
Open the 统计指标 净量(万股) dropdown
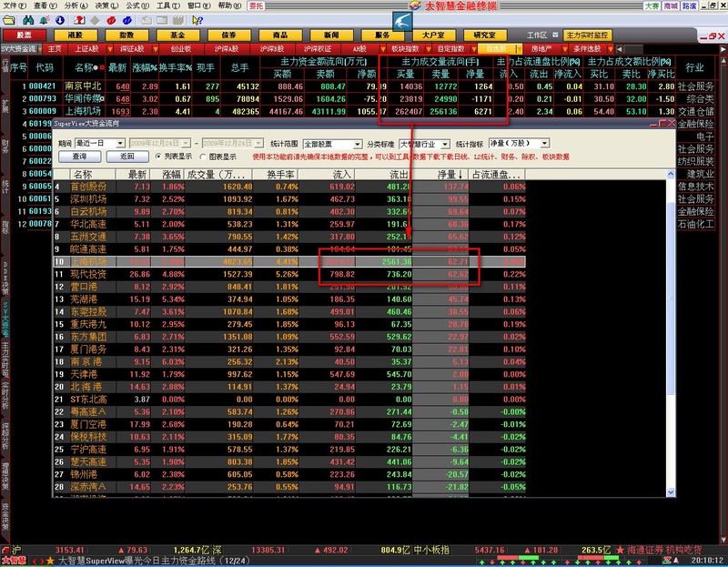(x=519, y=143)
